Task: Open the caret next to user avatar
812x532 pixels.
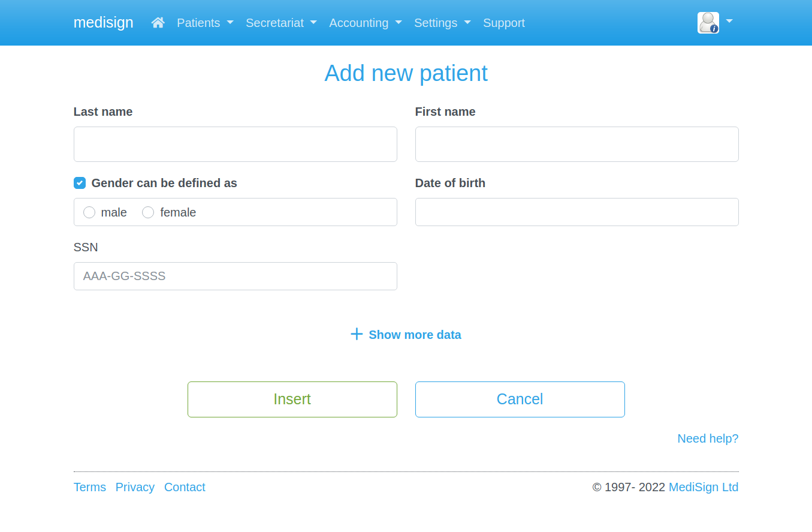Action: [729, 21]
